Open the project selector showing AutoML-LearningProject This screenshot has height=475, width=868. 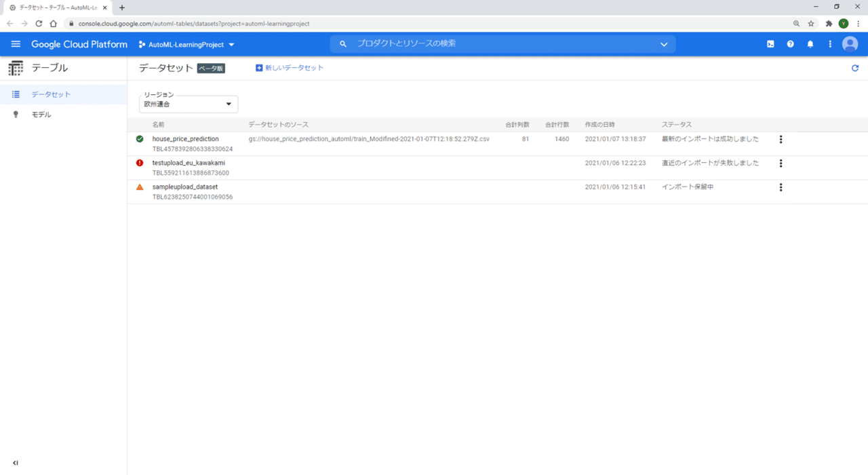click(186, 43)
